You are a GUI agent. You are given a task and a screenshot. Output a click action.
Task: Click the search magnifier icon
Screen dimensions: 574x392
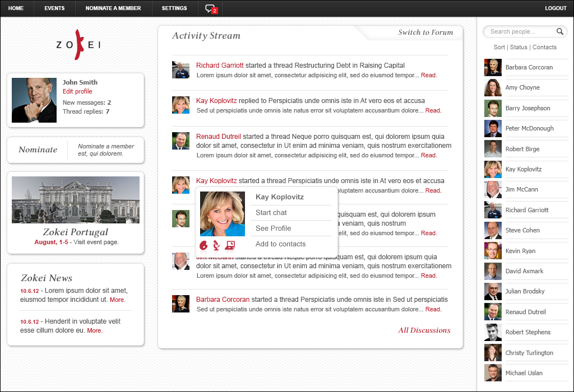tap(559, 32)
